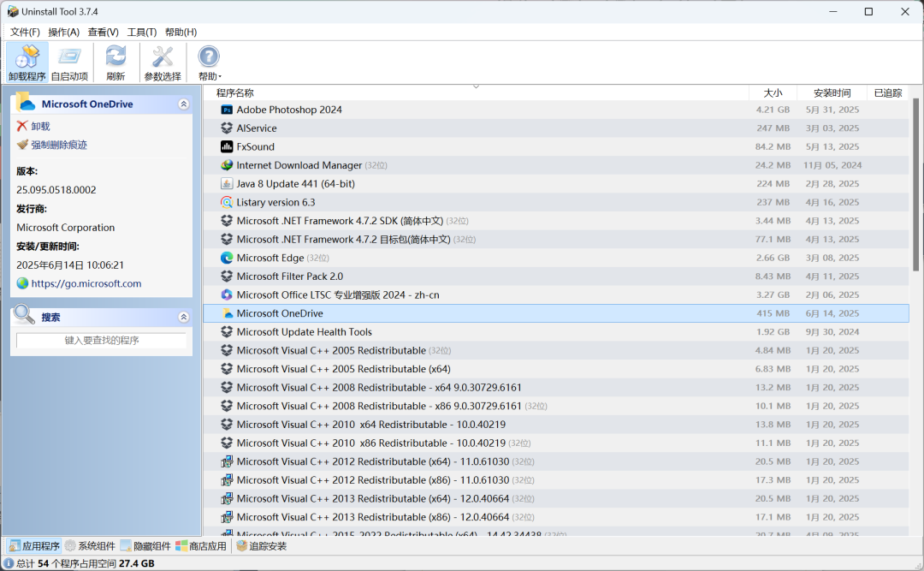Select Visual C++ 2010 x86 Redistributable name

tap(371, 443)
